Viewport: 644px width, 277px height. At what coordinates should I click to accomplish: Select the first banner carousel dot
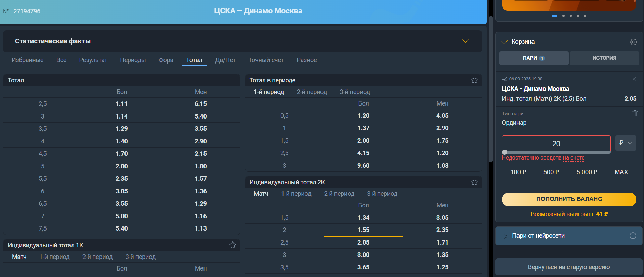pyautogui.click(x=554, y=16)
